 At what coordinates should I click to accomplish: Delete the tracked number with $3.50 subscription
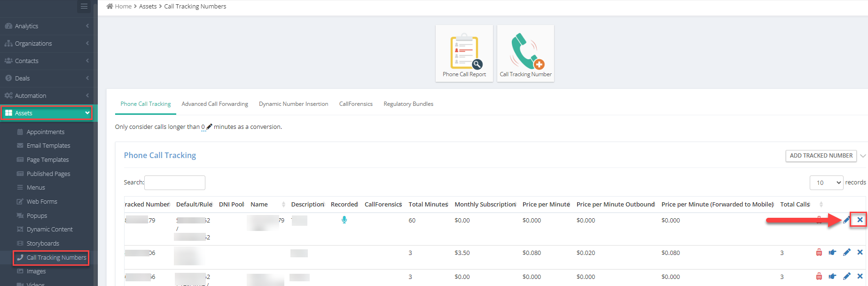(860, 253)
